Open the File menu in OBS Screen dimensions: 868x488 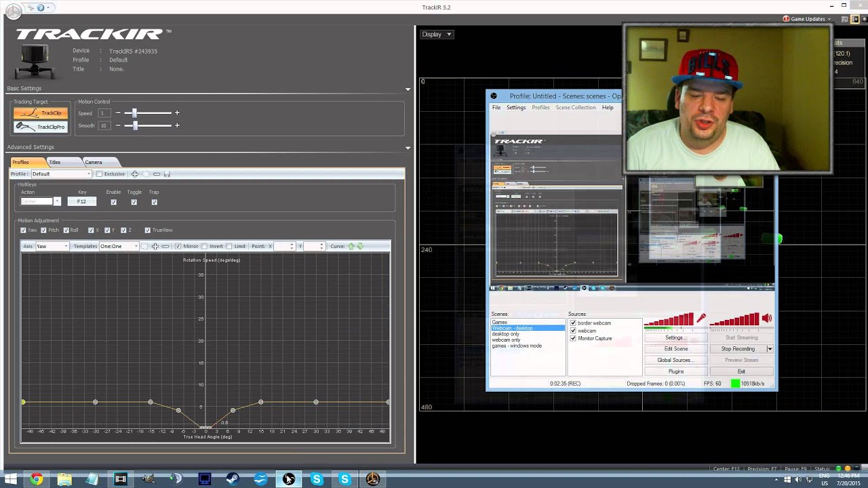tap(496, 108)
